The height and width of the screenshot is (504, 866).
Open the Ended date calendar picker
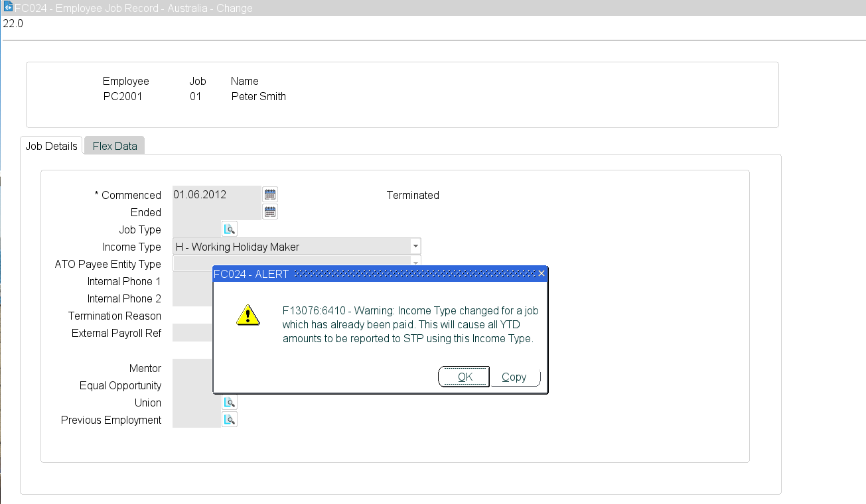(270, 212)
